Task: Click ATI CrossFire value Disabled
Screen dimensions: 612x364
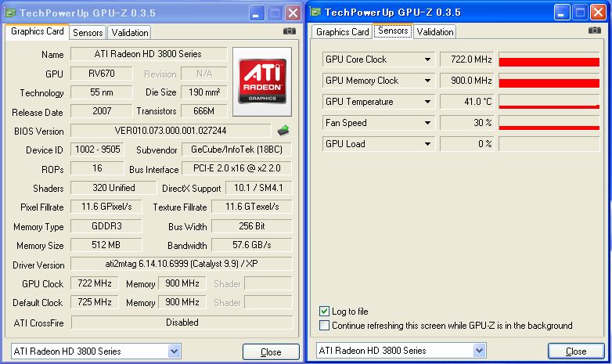Action: click(x=182, y=323)
